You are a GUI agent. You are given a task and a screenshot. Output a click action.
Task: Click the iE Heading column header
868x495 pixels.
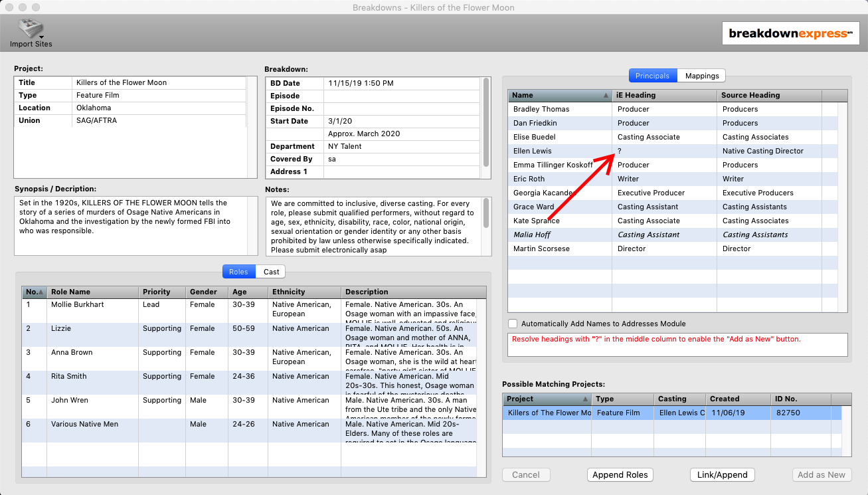[665, 95]
